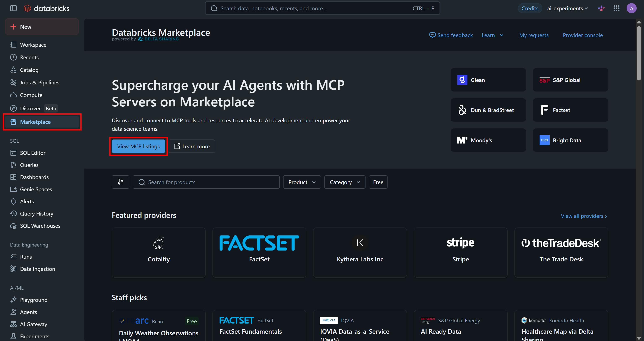Expand the Learn dropdown
Screen dimensions: 644x341
(492, 35)
